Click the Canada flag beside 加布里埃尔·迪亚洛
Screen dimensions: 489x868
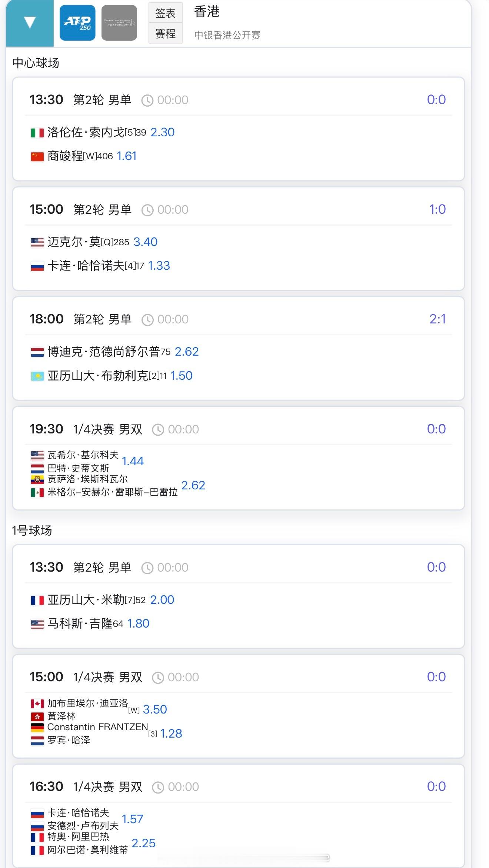(37, 704)
